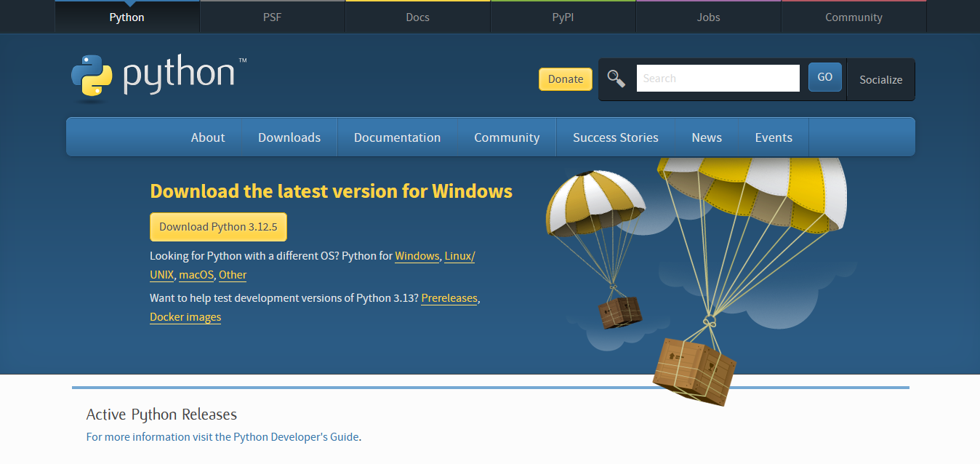Open the News navigation menu
This screenshot has height=464, width=980.
[707, 137]
